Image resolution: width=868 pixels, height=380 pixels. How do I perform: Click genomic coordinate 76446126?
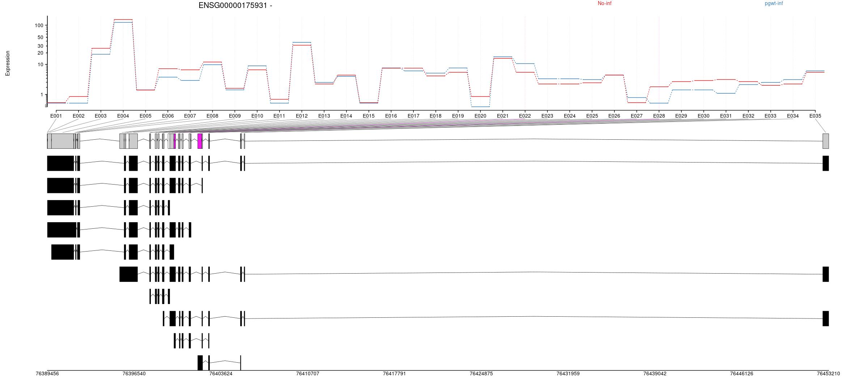coord(742,373)
